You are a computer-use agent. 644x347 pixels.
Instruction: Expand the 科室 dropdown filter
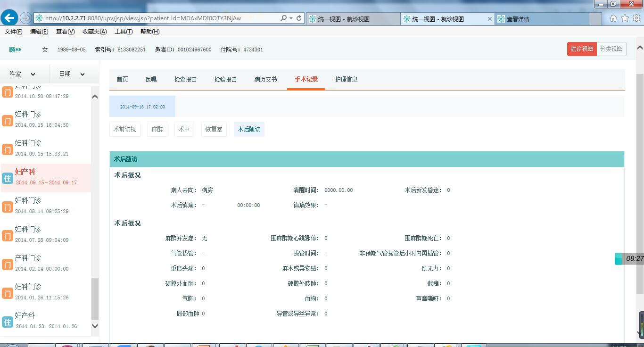23,74
